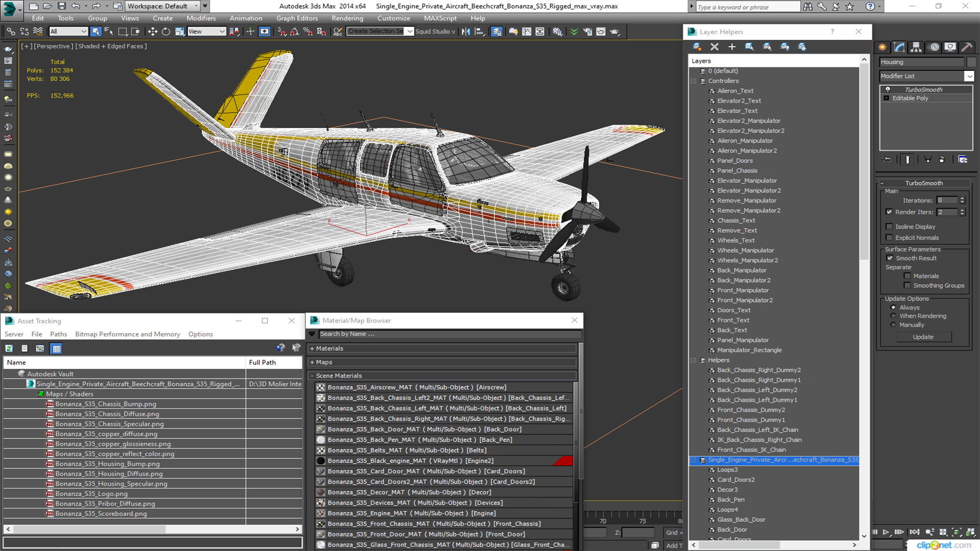This screenshot has width=980, height=551.
Task: Delete highlighted layer X icon
Action: coord(715,46)
